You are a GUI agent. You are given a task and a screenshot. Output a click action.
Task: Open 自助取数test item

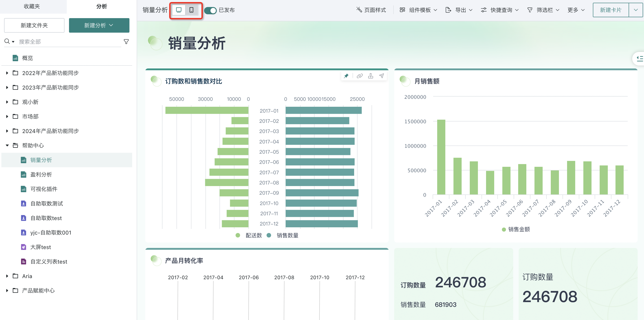pos(67,218)
